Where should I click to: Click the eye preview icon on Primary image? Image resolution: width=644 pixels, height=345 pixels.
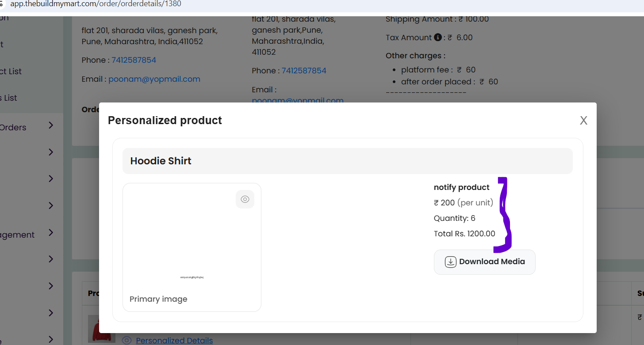(x=245, y=199)
